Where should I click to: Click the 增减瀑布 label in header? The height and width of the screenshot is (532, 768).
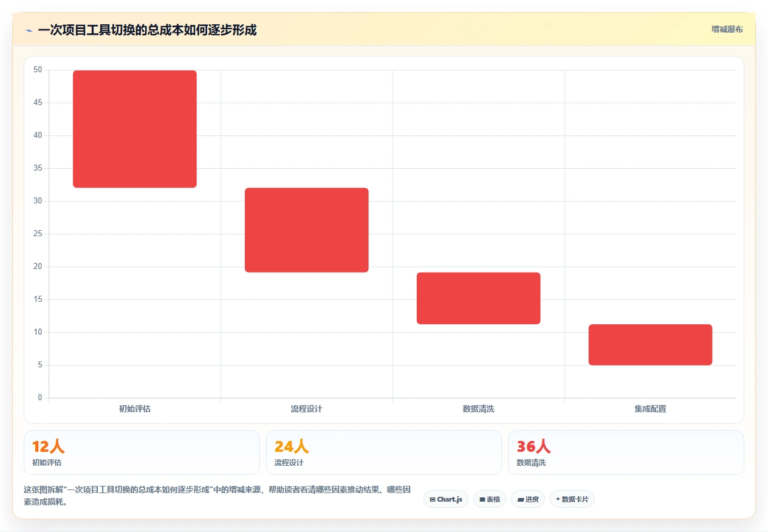pos(727,29)
